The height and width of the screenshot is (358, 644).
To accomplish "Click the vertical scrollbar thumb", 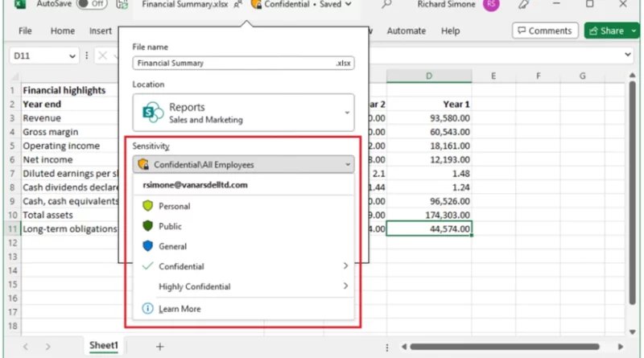I will (x=633, y=193).
